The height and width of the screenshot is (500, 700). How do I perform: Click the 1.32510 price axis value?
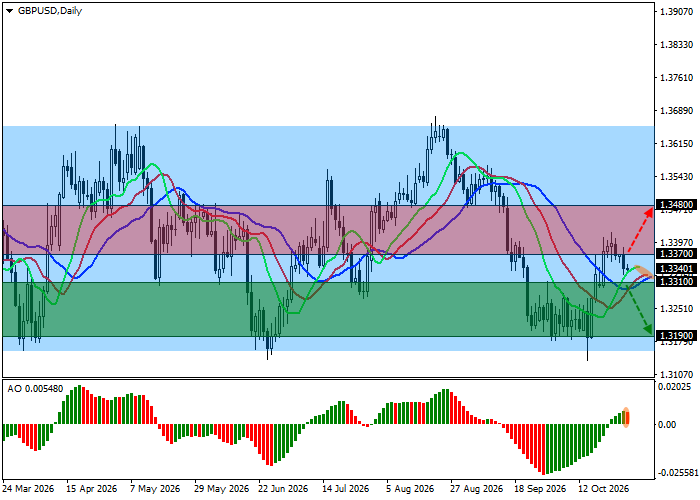coord(677,308)
